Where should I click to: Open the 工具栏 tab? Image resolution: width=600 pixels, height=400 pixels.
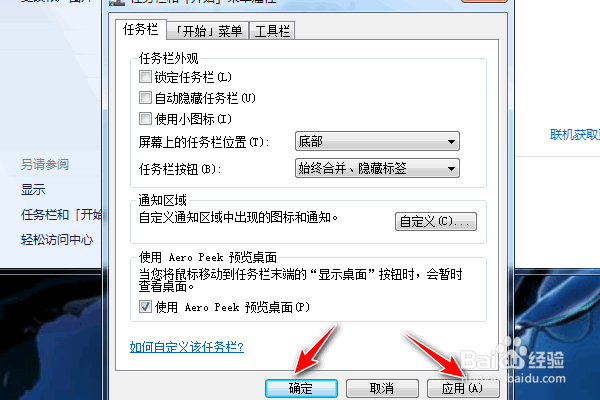(x=272, y=31)
